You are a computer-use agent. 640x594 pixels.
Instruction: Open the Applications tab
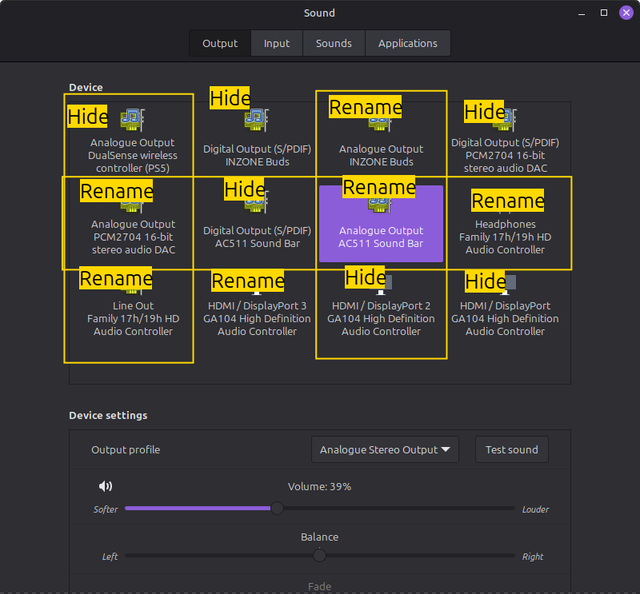(408, 43)
